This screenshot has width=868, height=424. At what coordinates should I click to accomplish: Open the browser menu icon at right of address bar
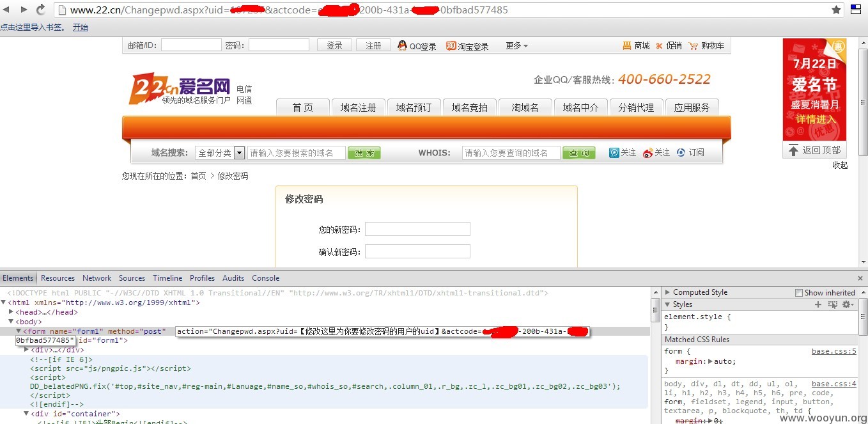[856, 10]
